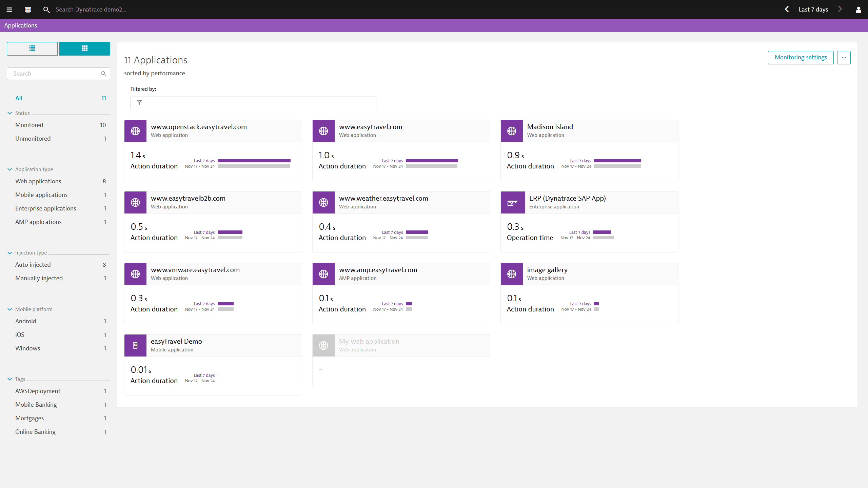
Task: Open www.weather.easytravel.com application
Action: (x=383, y=198)
